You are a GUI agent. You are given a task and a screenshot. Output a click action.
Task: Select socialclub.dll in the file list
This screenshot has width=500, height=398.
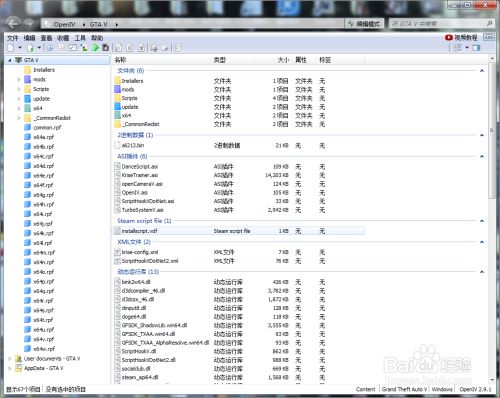(x=136, y=369)
